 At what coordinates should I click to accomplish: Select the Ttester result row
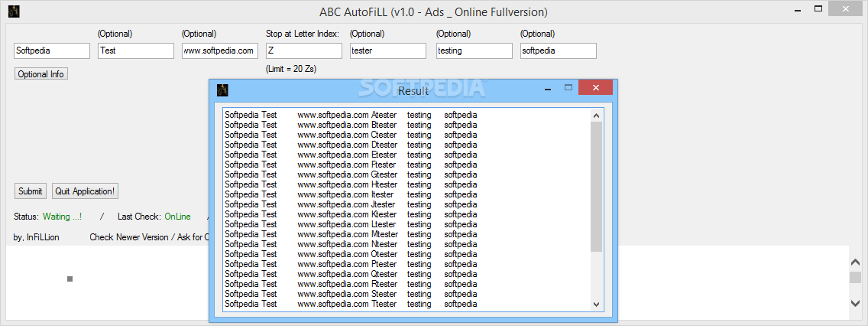(351, 304)
